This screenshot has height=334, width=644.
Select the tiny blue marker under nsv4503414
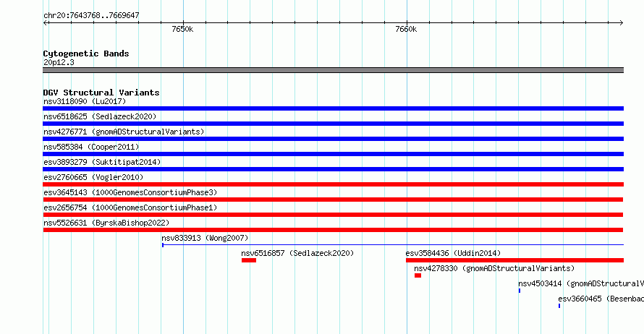point(520,291)
